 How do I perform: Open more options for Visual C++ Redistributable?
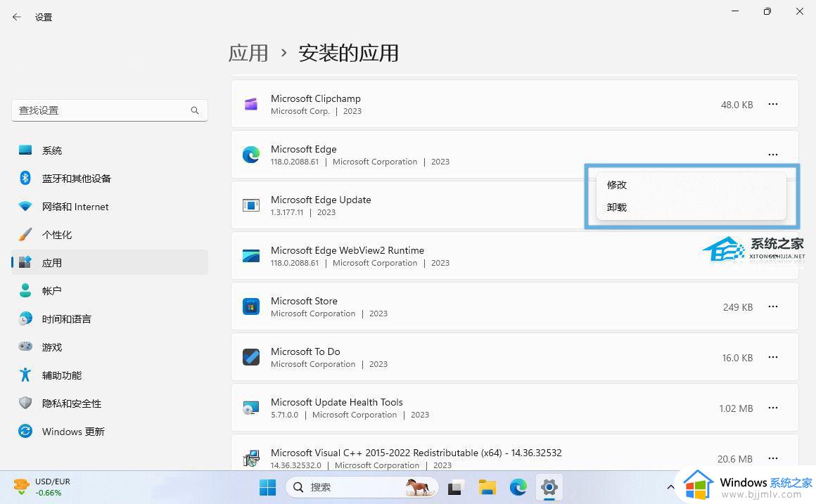[773, 458]
